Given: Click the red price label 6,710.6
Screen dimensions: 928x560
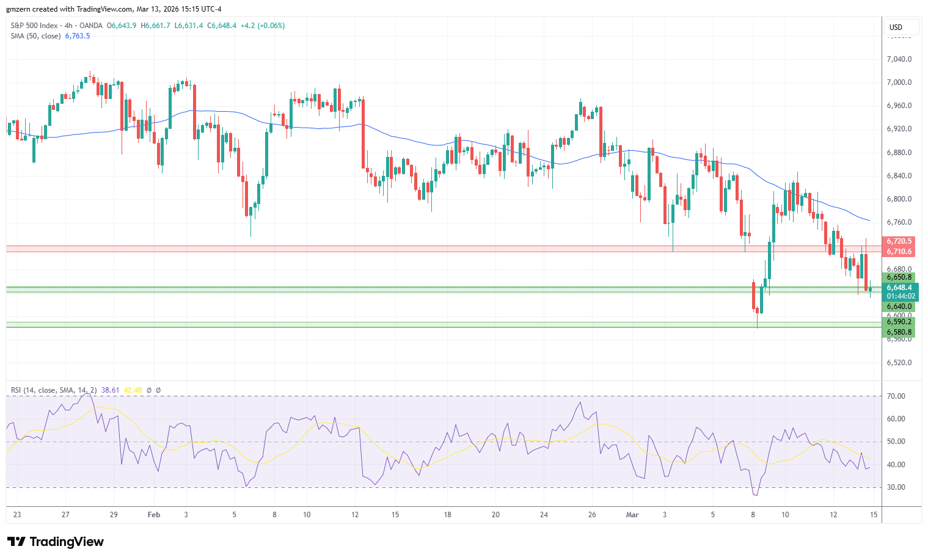Looking at the screenshot, I should [899, 252].
